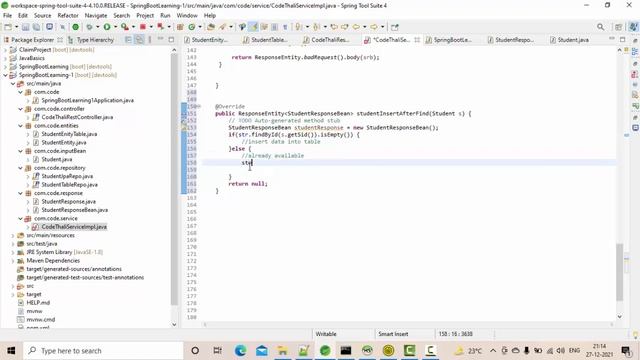
Task: Click the red Stop toolbar icon
Action: coord(143,27)
